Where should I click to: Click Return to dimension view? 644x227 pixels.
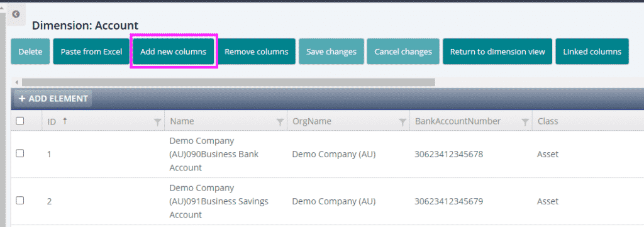[x=497, y=52]
